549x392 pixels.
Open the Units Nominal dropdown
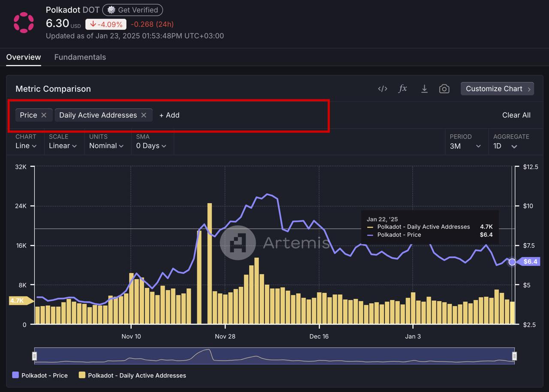106,146
